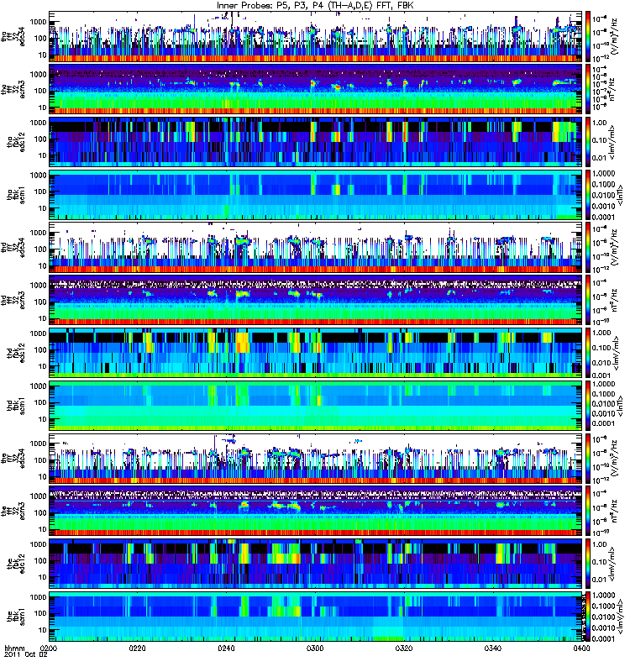The image size is (630, 672).
Task: Select the the scm3 FFT spectrogram panel
Action: (x=315, y=512)
